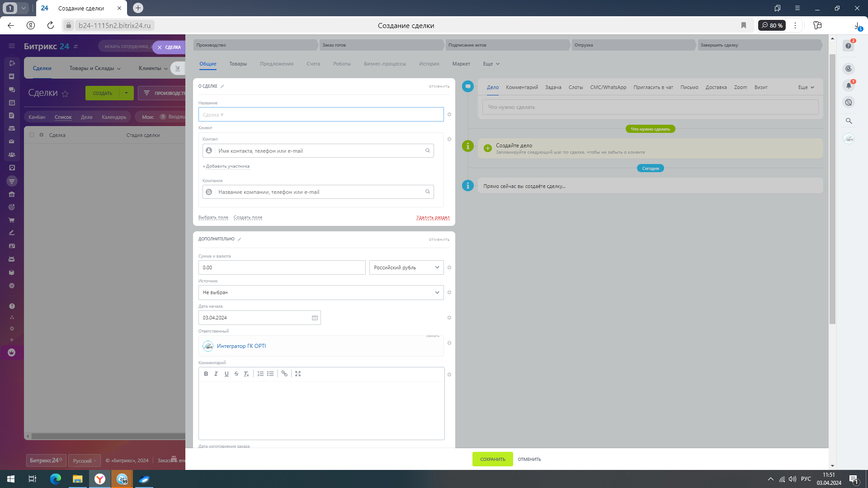The image size is (868, 488).
Task: Expand comment editor to fullscreen
Action: 298,374
